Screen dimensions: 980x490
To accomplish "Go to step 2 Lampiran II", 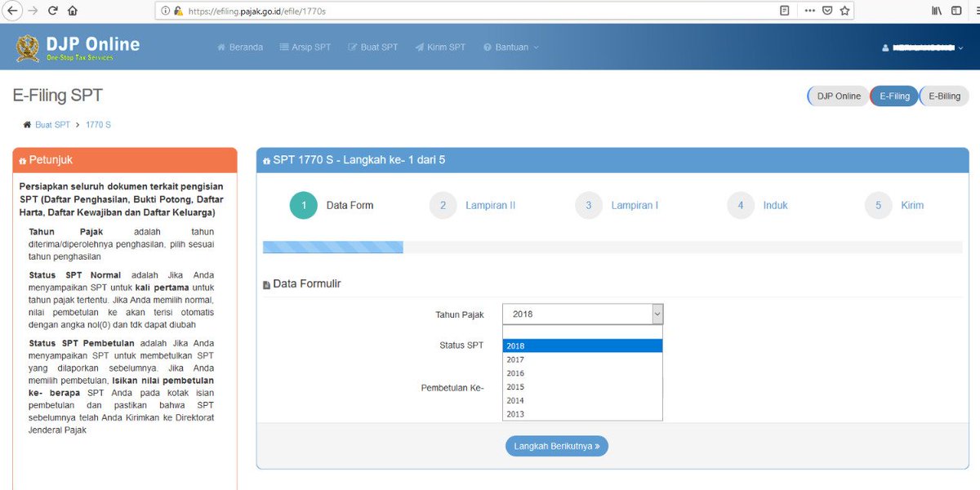I will pos(473,205).
